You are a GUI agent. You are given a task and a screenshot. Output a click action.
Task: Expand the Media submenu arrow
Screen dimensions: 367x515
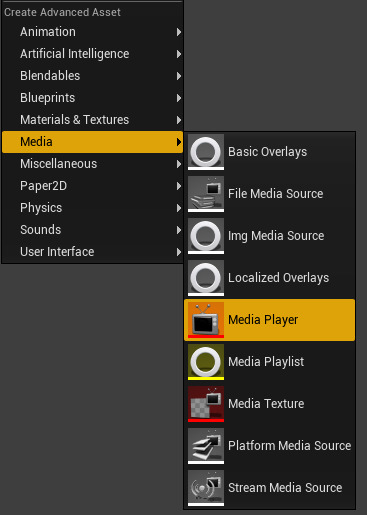pos(179,142)
